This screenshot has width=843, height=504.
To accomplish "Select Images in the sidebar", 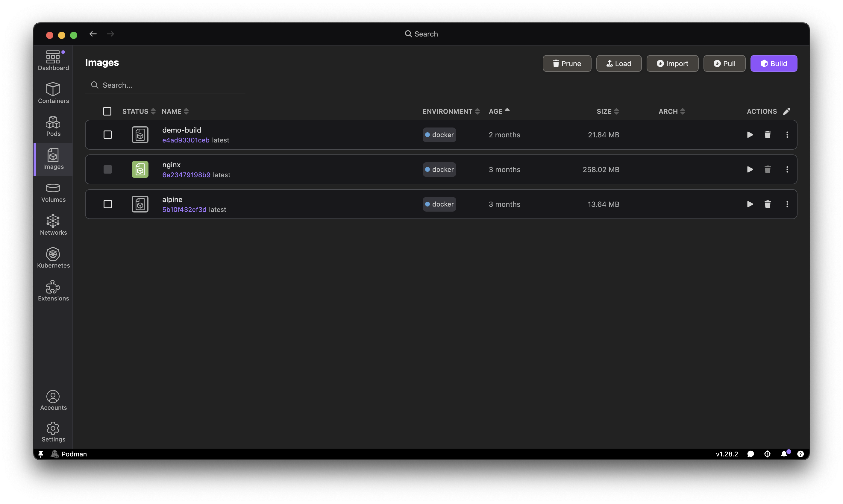I will (53, 159).
